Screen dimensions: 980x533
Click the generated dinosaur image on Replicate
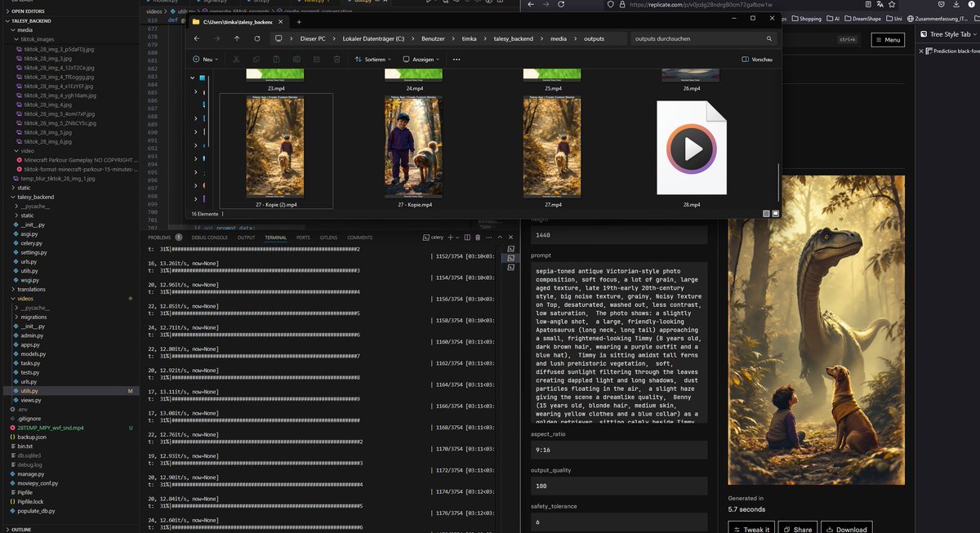[x=817, y=330]
